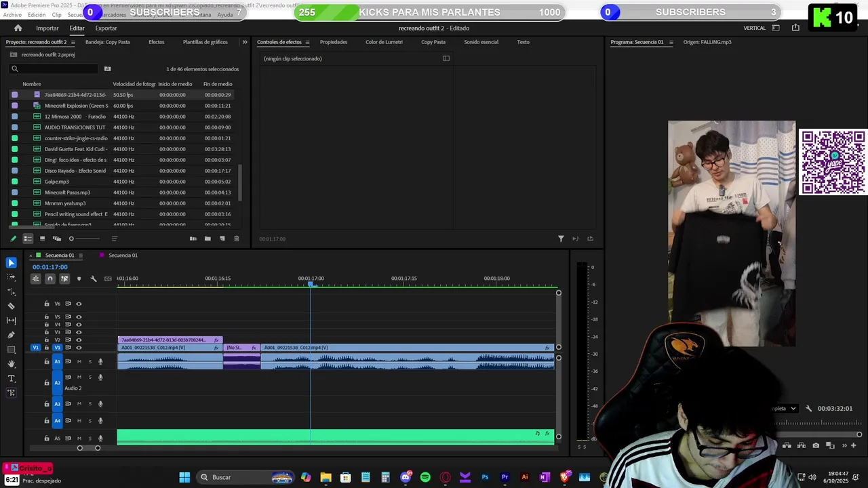868x488 pixels.
Task: Select the Selection tool arrow
Action: (12, 263)
